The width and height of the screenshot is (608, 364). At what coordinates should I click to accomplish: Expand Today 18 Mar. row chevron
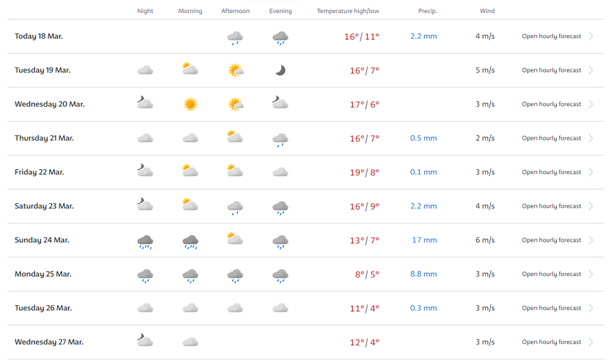[591, 36]
